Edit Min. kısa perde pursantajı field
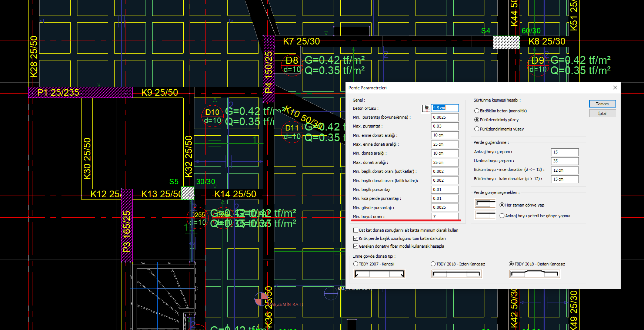Image resolution: width=644 pixels, height=330 pixels. pyautogui.click(x=445, y=198)
